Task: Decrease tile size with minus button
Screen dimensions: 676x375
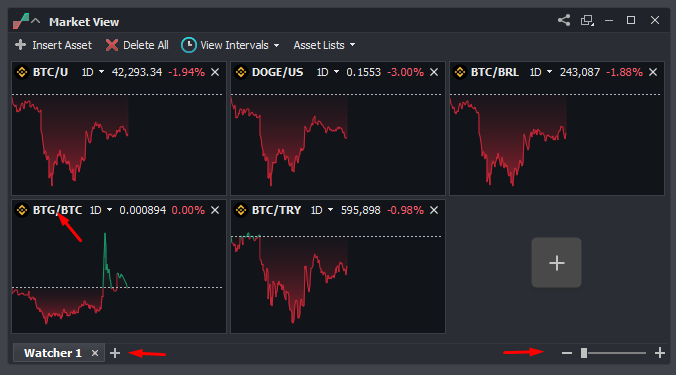Action: pyautogui.click(x=566, y=353)
